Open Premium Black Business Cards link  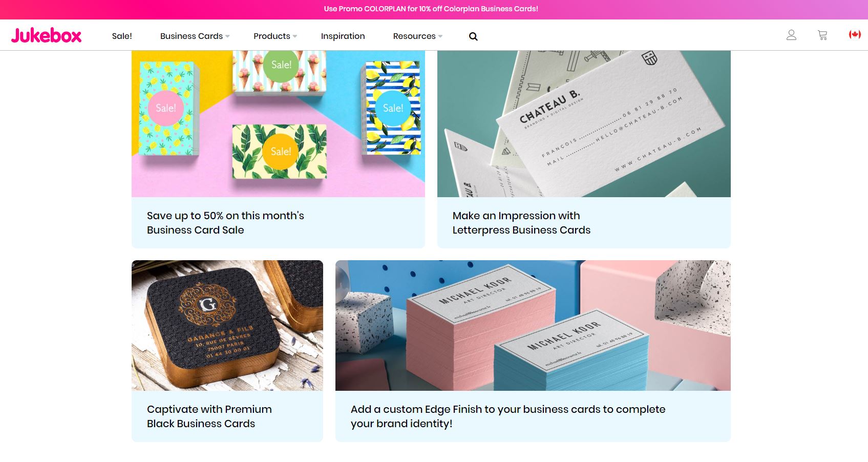point(209,416)
